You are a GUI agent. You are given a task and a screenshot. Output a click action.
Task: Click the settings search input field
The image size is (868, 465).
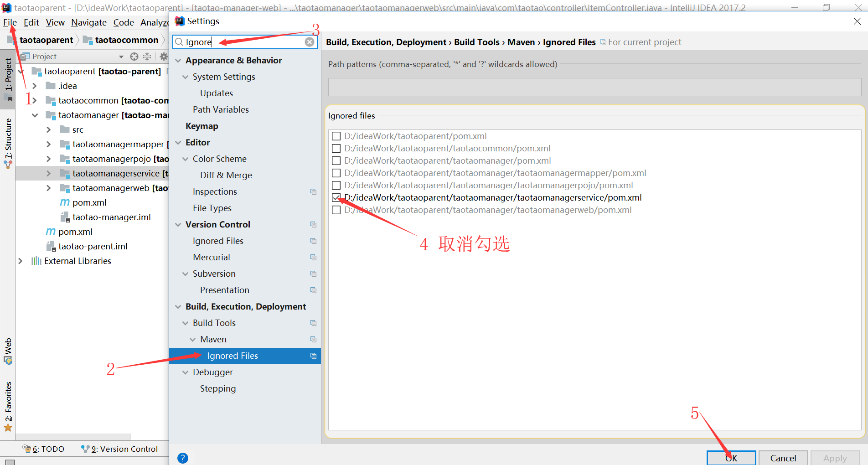(245, 42)
